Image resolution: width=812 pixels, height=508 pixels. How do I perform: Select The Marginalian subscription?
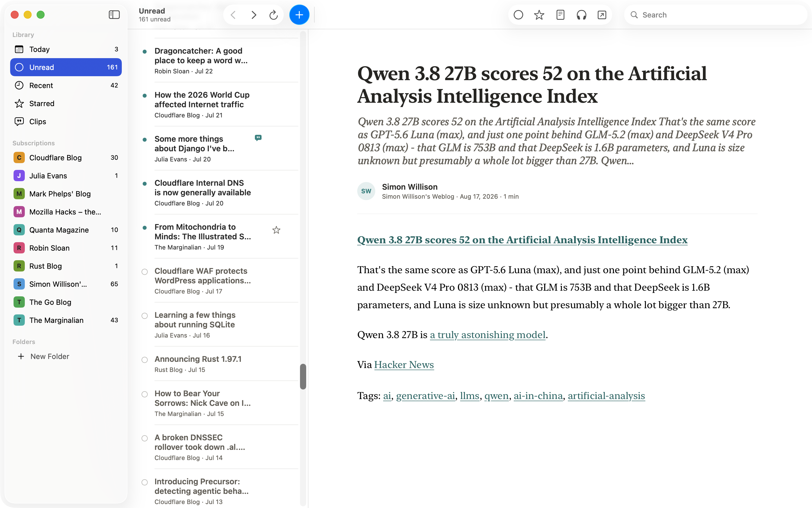pos(66,320)
